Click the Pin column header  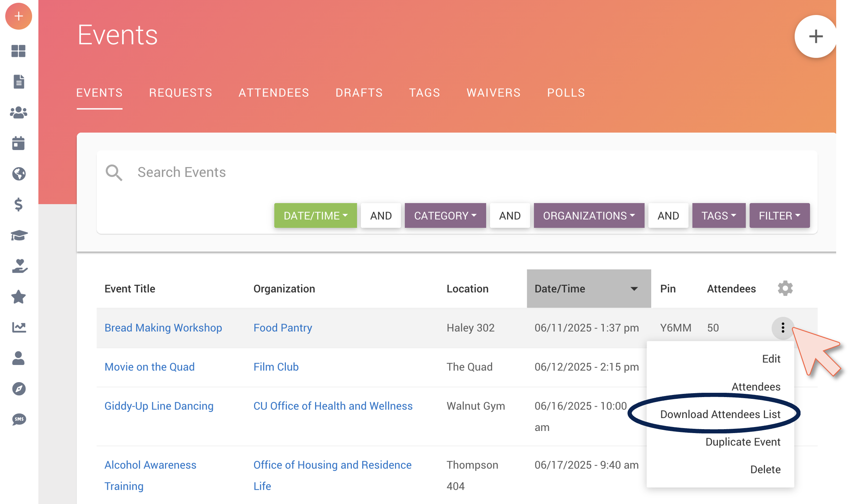coord(668,289)
